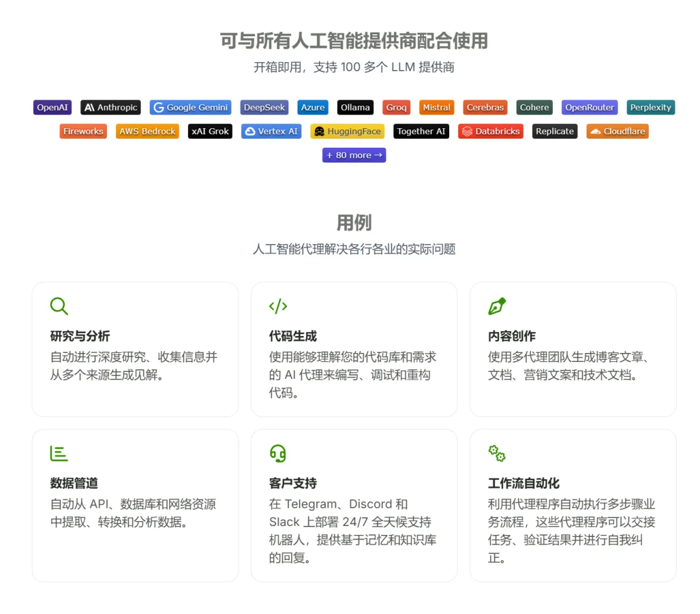Open the Together AI provider badge
The image size is (700, 614).
pos(421,131)
